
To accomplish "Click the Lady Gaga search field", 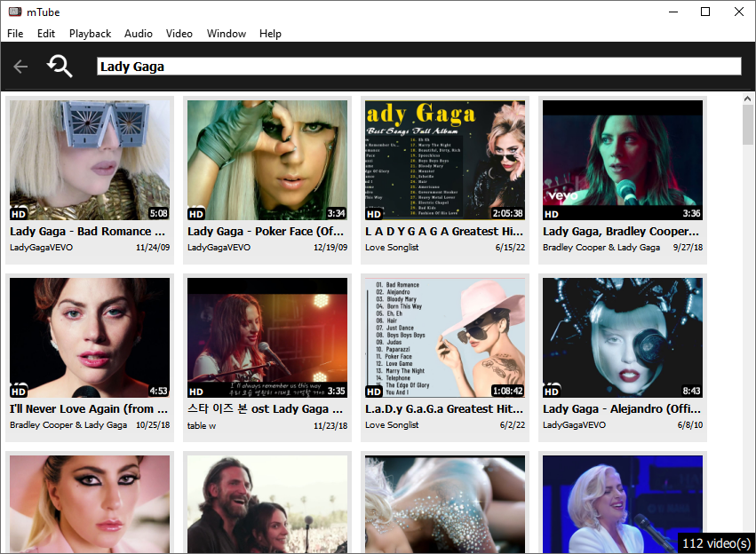I will pos(418,67).
